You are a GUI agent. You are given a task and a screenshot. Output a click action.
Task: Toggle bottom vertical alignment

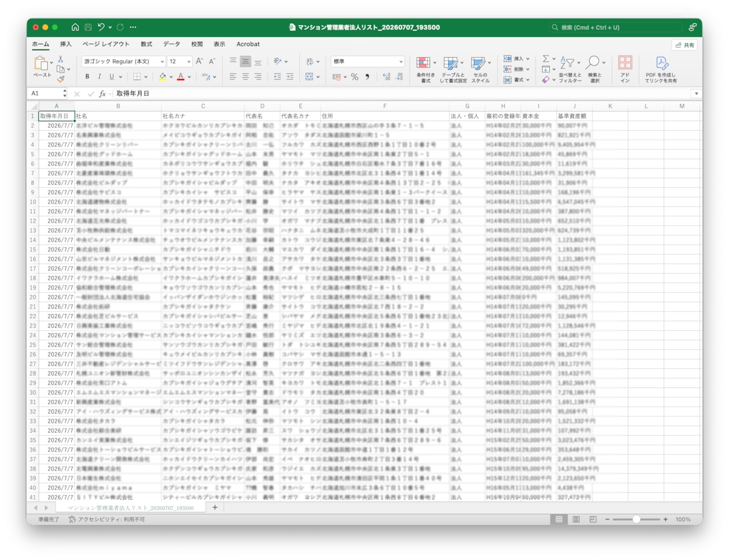click(x=258, y=61)
